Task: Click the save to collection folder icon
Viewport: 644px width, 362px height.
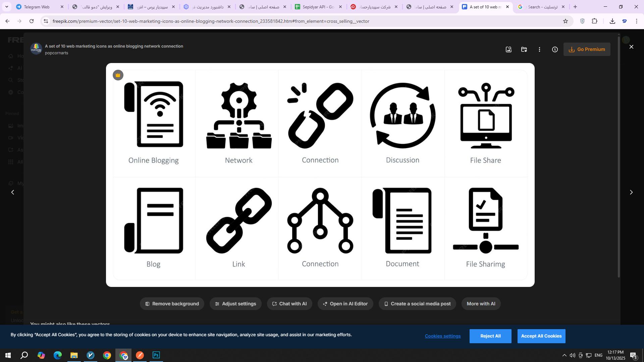Action: click(524, 50)
